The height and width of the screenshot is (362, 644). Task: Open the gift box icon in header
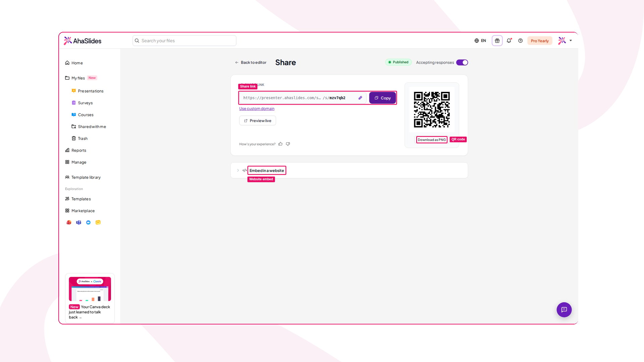[497, 41]
